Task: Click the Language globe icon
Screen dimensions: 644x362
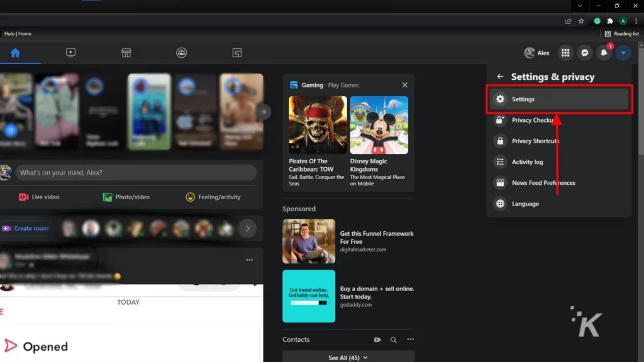Action: click(x=500, y=204)
